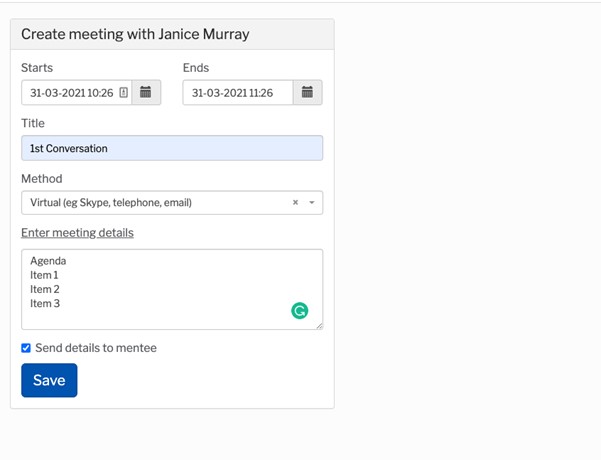Click the 'Send details to mentee' label
This screenshot has height=460, width=601.
(96, 348)
